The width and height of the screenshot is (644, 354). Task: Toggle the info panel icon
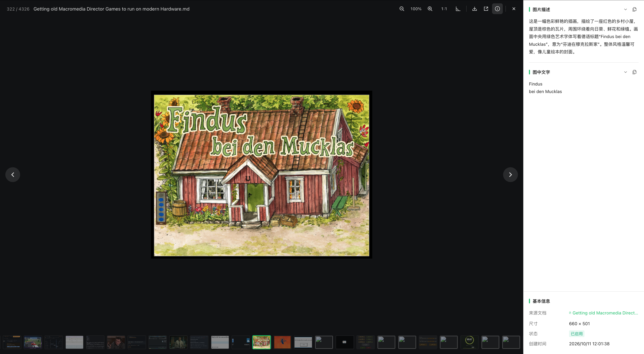pos(497,9)
